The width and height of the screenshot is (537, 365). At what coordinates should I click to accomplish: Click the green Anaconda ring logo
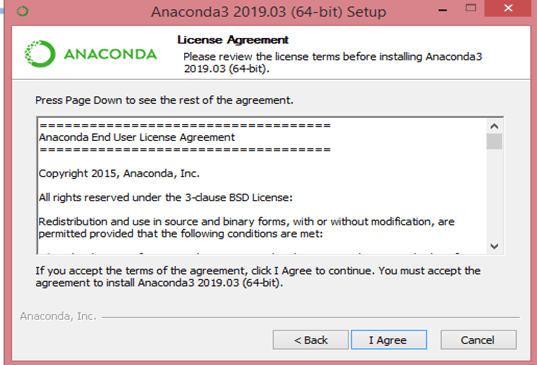(40, 54)
